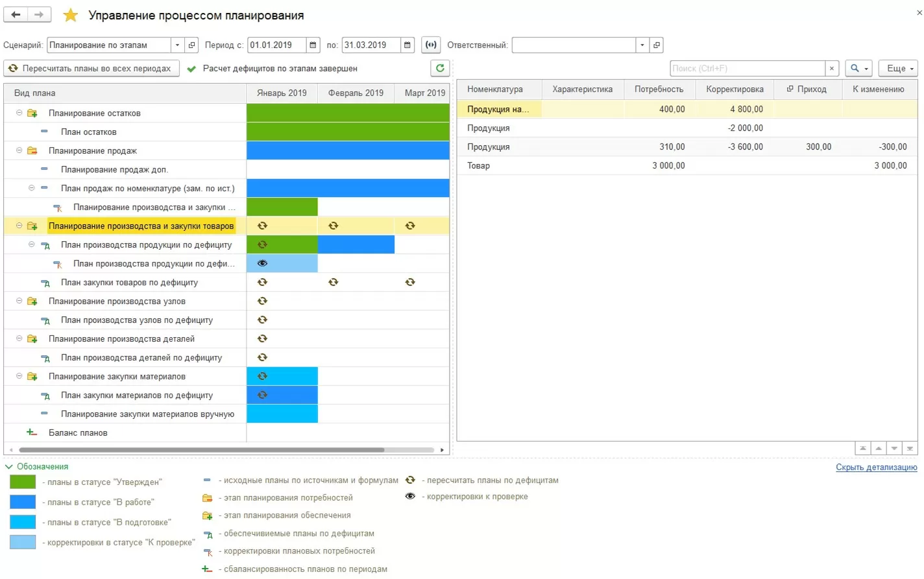Click the Скрыть детализацию link
Viewport: 924px width, 579px height.
pos(876,467)
